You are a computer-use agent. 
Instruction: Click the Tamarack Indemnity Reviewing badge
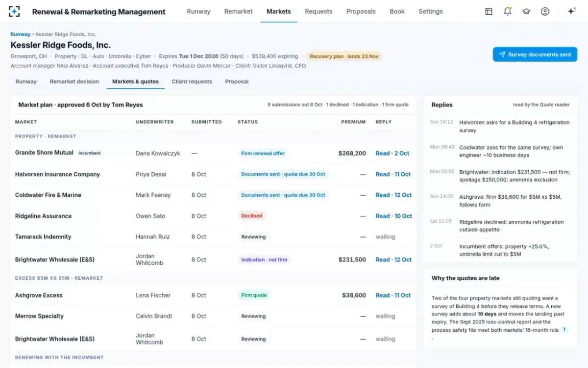tap(253, 237)
